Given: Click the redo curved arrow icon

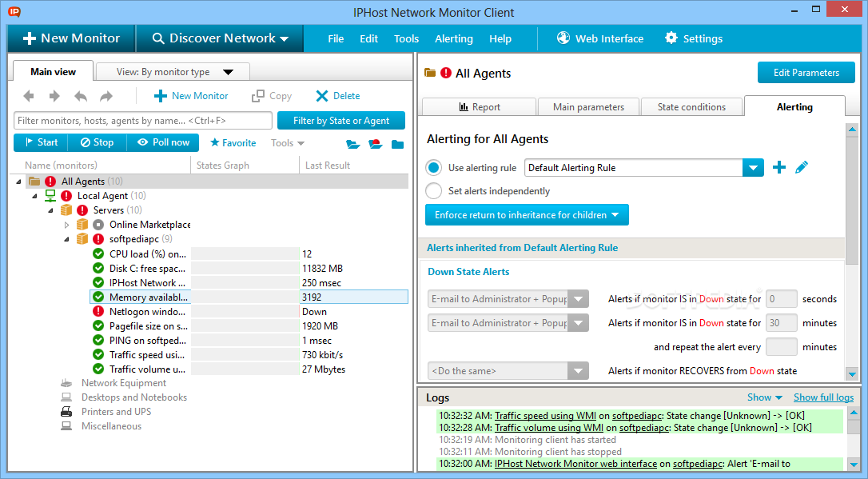Looking at the screenshot, I should pos(106,96).
